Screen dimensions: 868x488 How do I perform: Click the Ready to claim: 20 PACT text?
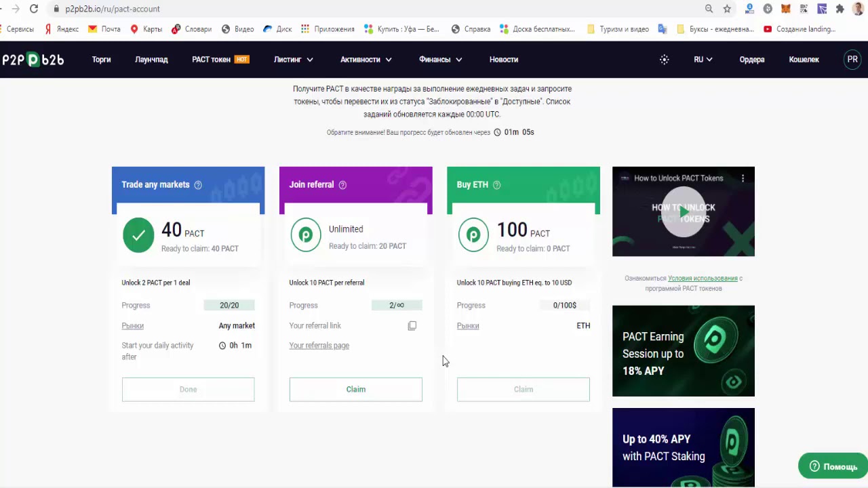[368, 246]
